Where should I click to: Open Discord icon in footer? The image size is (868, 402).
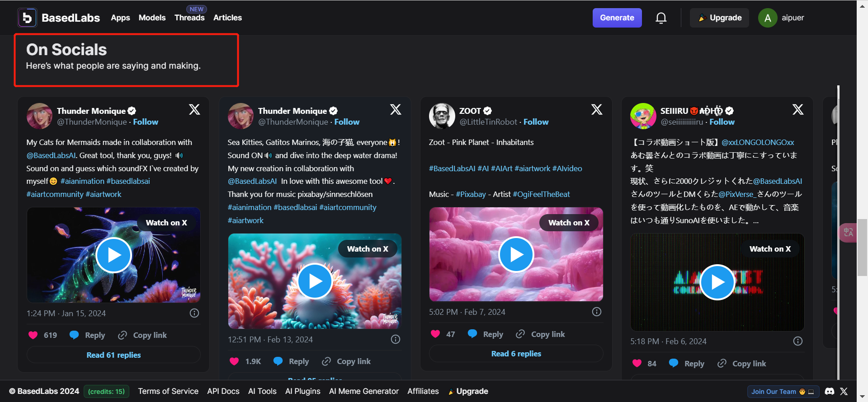tap(830, 392)
